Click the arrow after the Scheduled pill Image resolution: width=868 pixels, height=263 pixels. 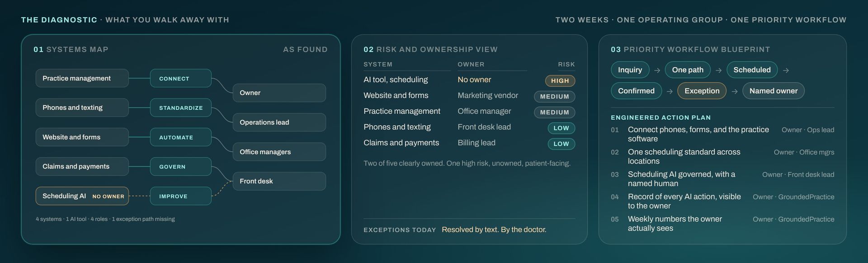tap(786, 70)
